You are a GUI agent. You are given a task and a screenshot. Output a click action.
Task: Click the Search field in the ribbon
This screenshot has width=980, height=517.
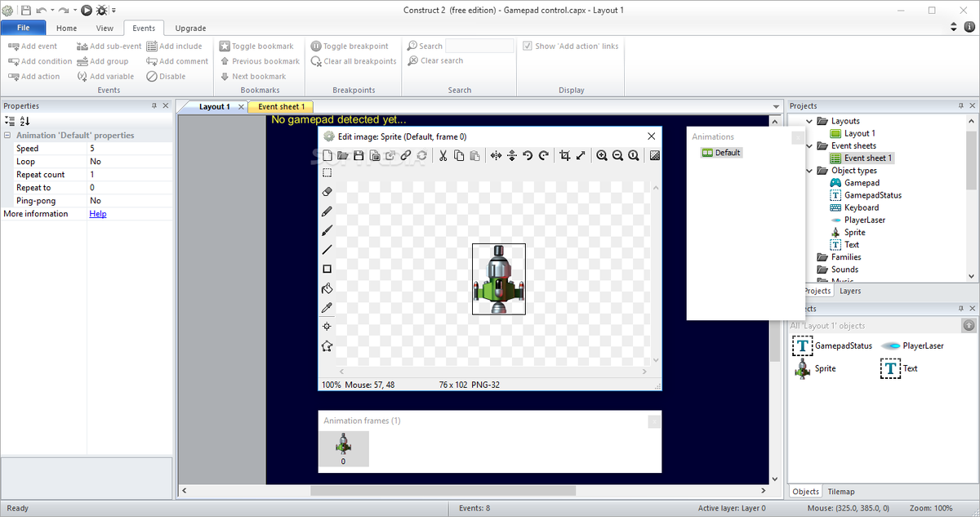(x=479, y=46)
